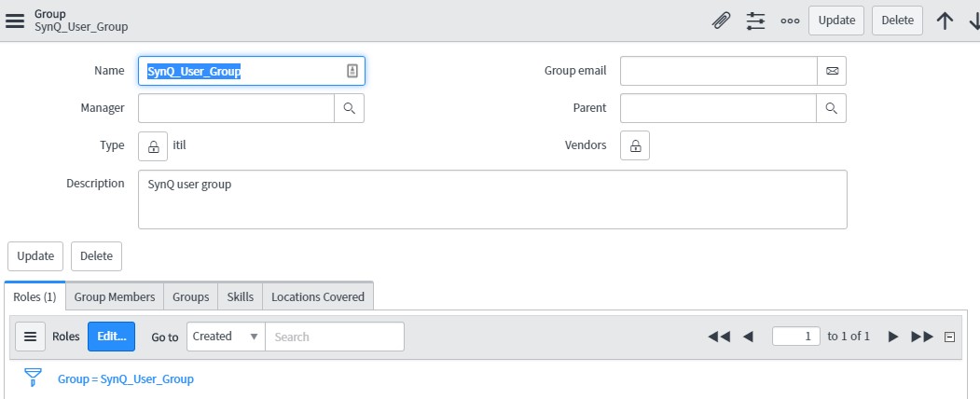Collapse the Roles list minus toggle
Viewport: 980px width, 399px height.
[x=949, y=337]
